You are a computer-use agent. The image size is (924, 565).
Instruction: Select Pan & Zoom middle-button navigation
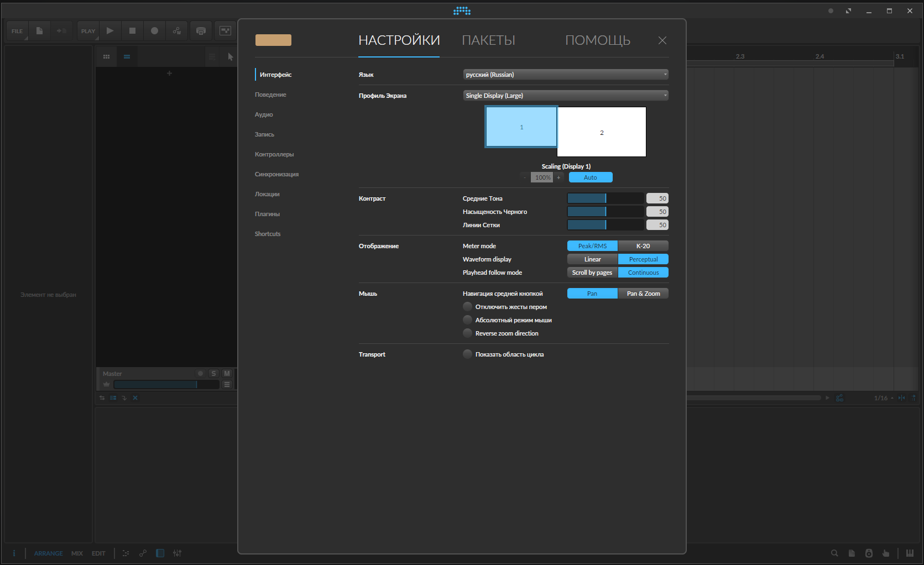(x=643, y=294)
